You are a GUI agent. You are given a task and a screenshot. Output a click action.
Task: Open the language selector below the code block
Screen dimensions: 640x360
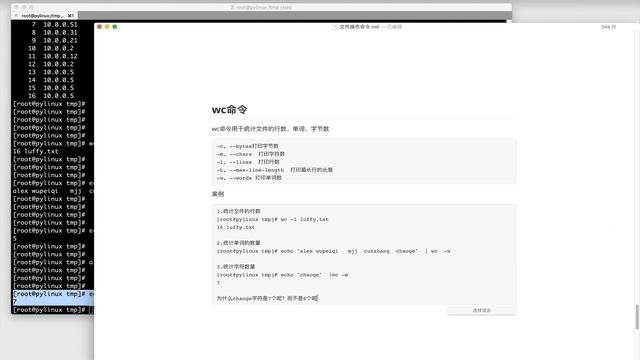[x=482, y=311]
